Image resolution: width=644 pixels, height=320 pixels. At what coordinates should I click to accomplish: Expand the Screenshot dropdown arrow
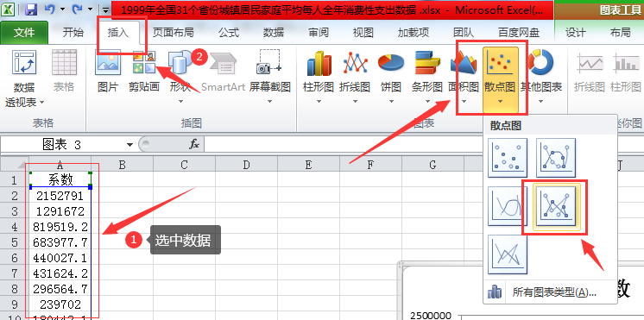(x=270, y=101)
